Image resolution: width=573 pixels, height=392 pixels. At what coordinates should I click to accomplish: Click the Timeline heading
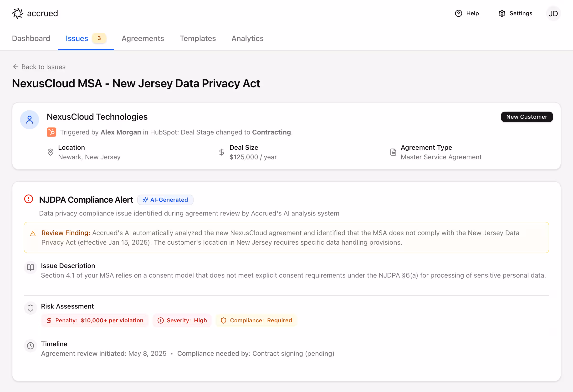point(54,344)
